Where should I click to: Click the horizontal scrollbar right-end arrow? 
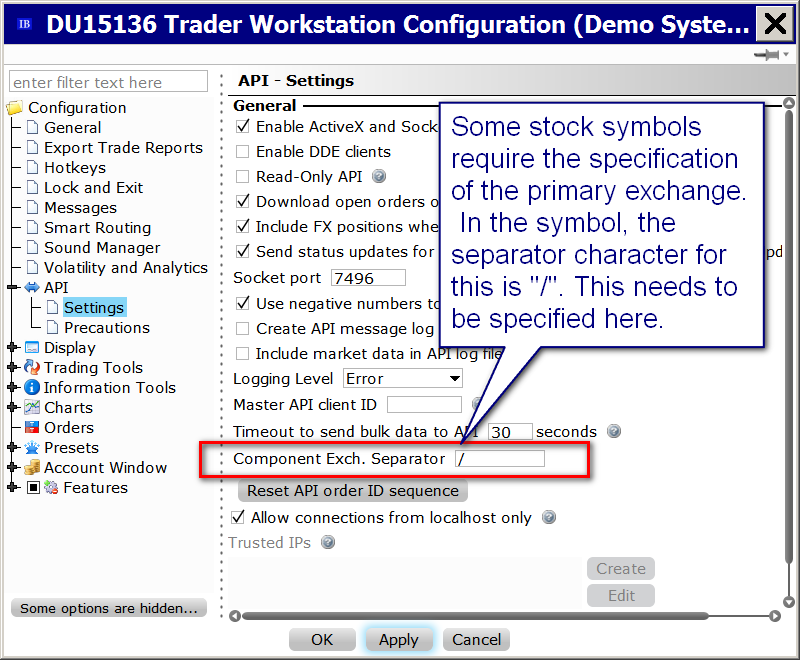775,616
